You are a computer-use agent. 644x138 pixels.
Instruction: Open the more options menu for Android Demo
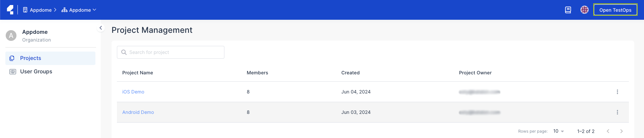pyautogui.click(x=617, y=112)
